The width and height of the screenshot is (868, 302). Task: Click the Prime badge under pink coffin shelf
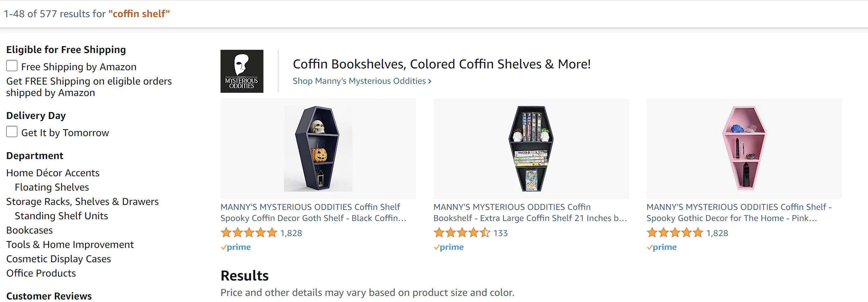point(662,247)
